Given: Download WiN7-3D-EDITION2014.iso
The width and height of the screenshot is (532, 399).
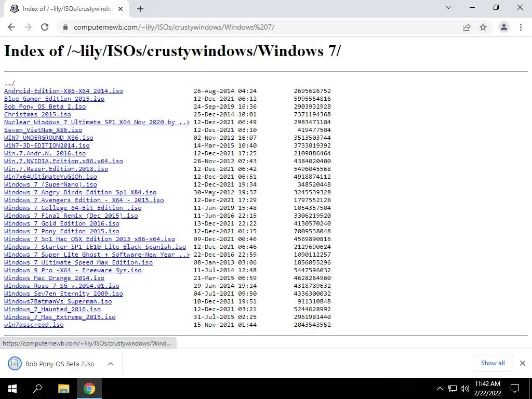Looking at the screenshot, I should tap(47, 145).
